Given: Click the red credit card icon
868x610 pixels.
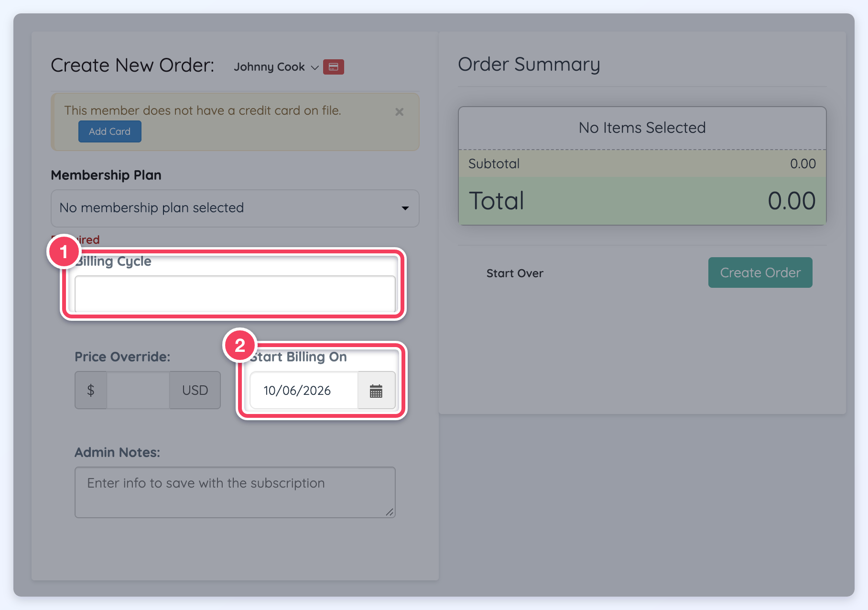Looking at the screenshot, I should (334, 67).
